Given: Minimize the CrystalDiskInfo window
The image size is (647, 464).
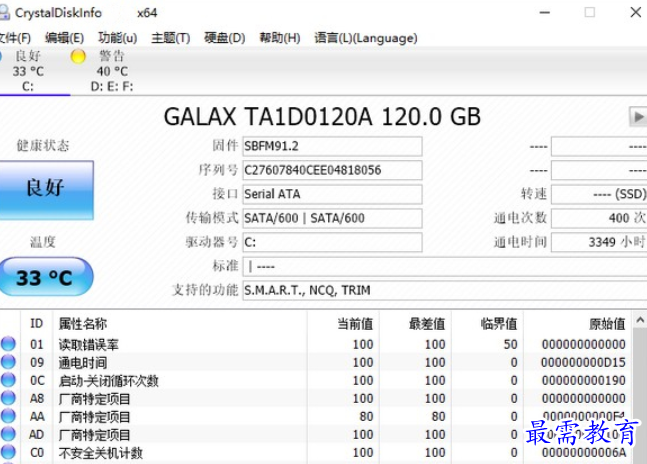Looking at the screenshot, I should point(545,12).
